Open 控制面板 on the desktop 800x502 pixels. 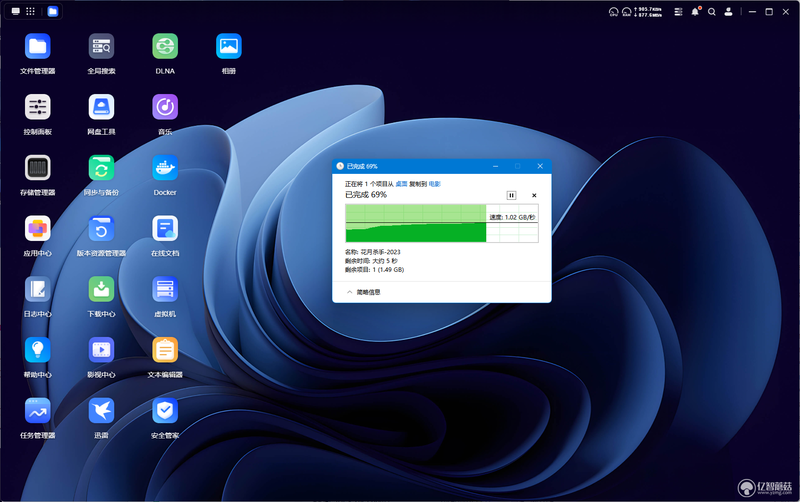point(38,107)
